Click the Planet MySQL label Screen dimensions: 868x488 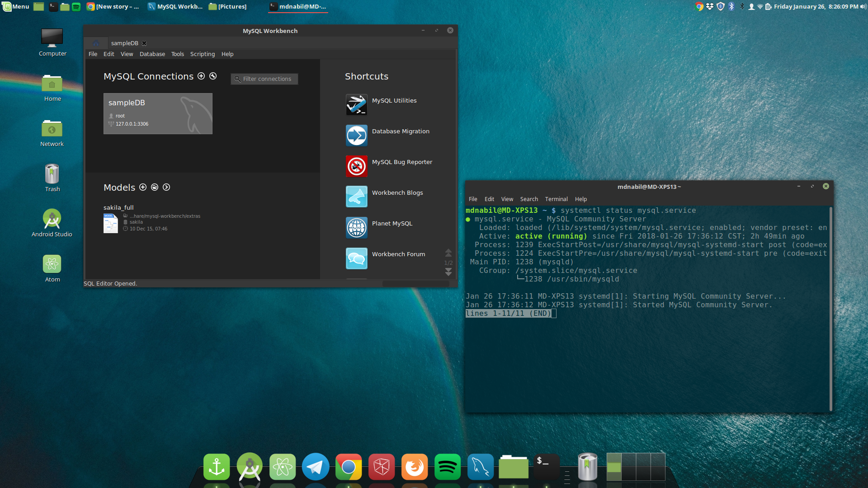click(x=392, y=224)
